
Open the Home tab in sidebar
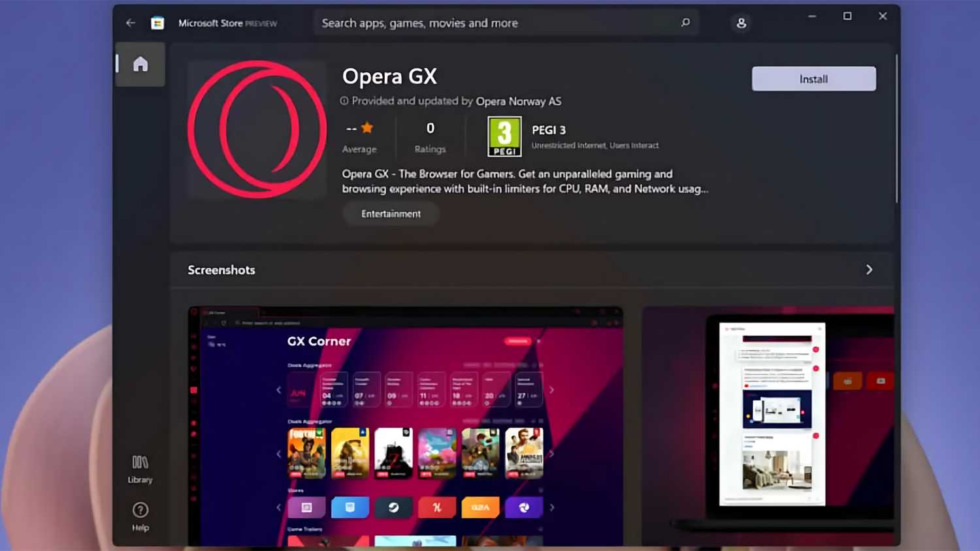point(140,64)
